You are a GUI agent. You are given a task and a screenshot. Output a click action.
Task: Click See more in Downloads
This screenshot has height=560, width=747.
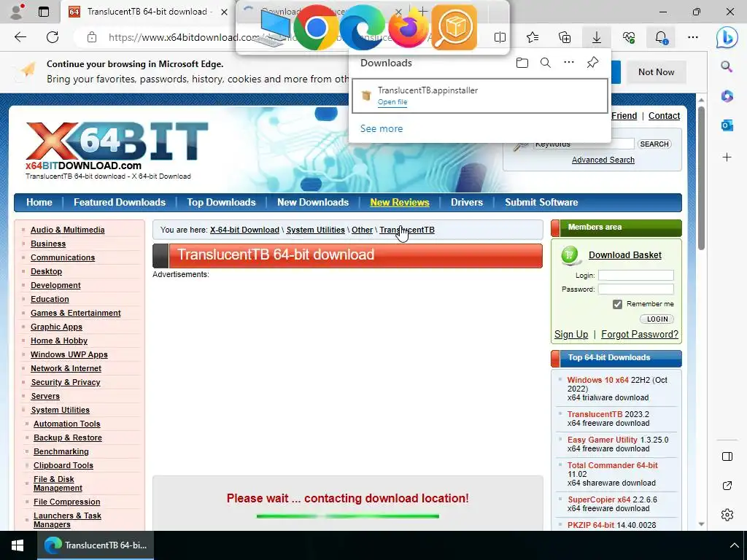coord(382,128)
